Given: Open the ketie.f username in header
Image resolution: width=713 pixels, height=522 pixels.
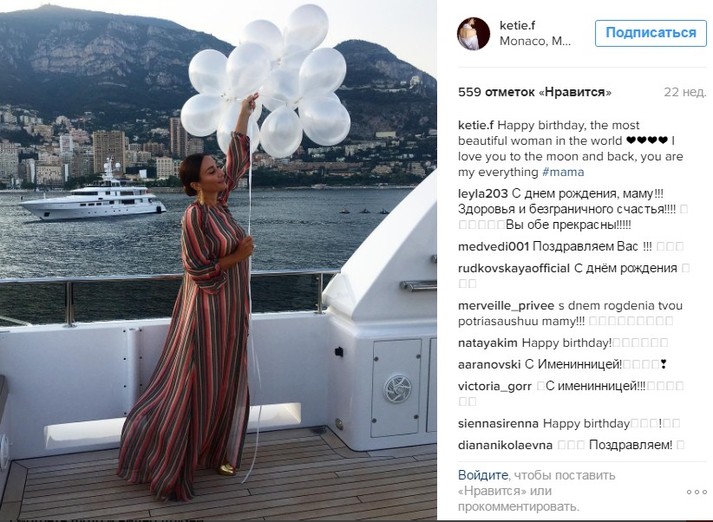Looking at the screenshot, I should click(517, 25).
